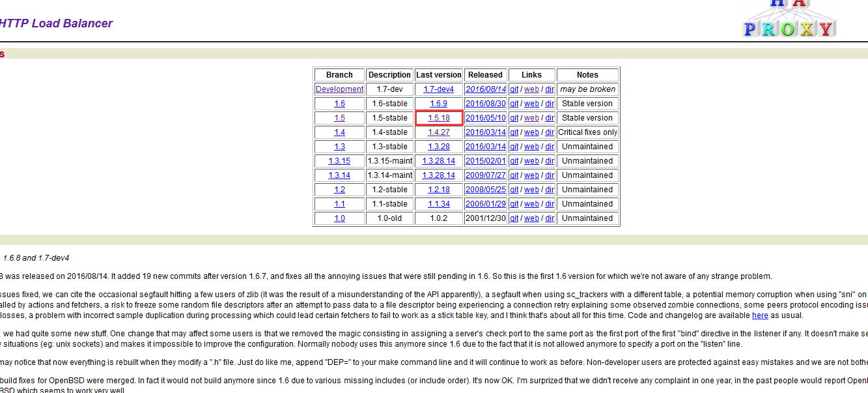Screen dimensions: 868x393
Task: Click the "Released" column header
Action: [486, 75]
